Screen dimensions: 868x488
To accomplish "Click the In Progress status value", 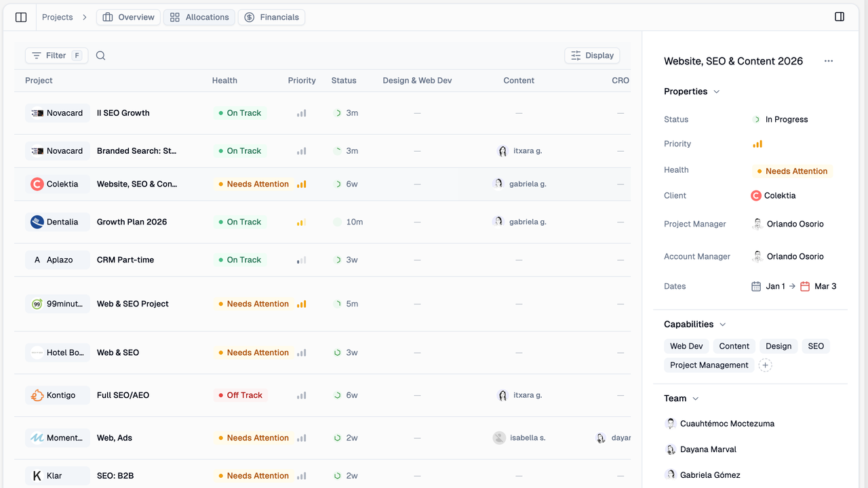I will coord(786,119).
